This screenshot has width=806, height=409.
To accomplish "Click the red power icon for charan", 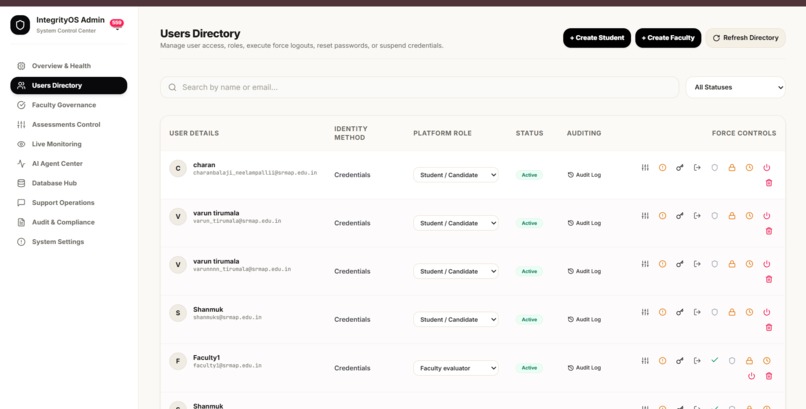I will tap(767, 168).
